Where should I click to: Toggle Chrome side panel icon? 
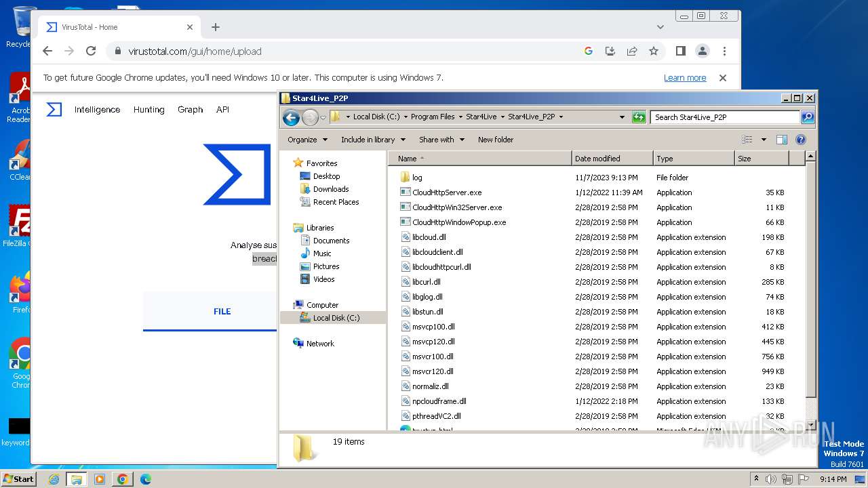(681, 51)
